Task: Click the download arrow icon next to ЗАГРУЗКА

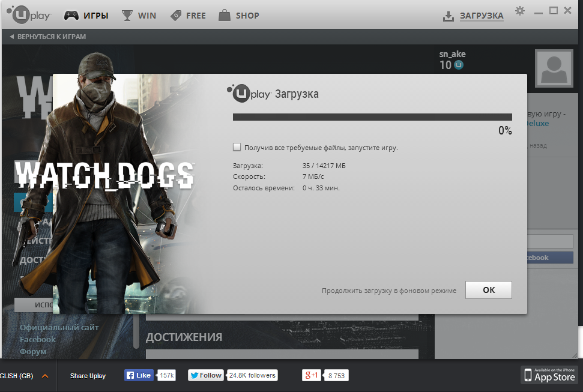Action: [x=449, y=16]
